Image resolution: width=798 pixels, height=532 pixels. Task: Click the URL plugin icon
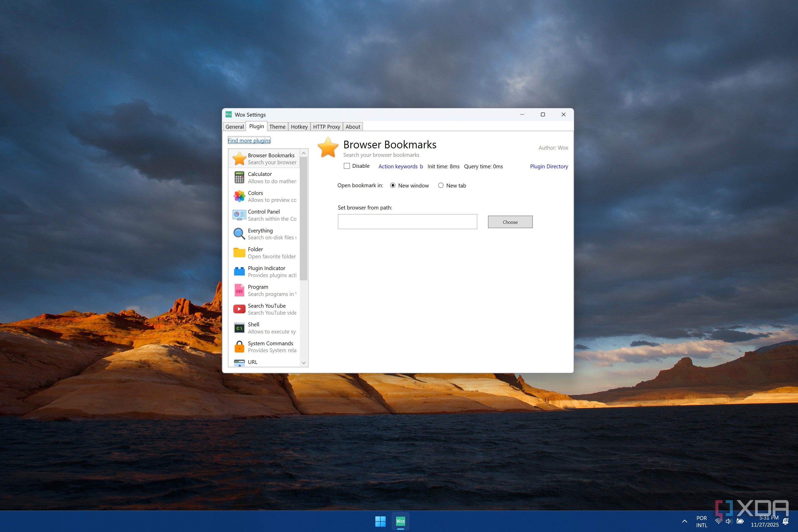239,363
